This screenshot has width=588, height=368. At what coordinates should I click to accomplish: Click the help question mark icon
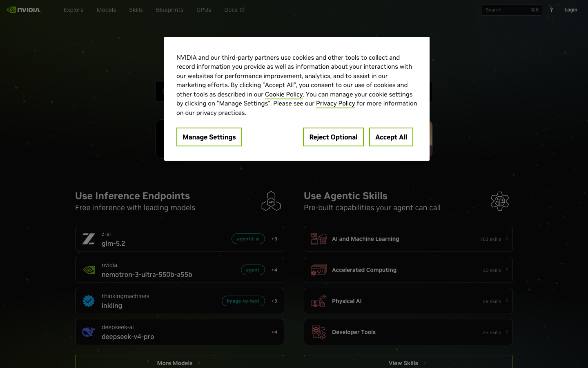click(551, 10)
